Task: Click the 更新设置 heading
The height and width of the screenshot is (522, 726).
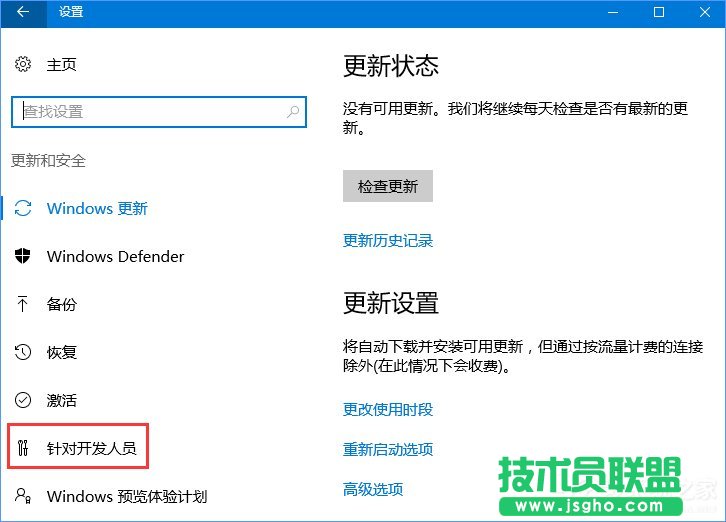Action: [x=390, y=302]
